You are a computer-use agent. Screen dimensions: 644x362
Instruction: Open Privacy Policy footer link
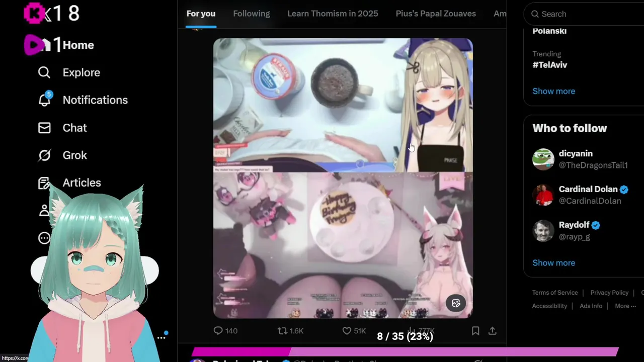[x=609, y=293]
